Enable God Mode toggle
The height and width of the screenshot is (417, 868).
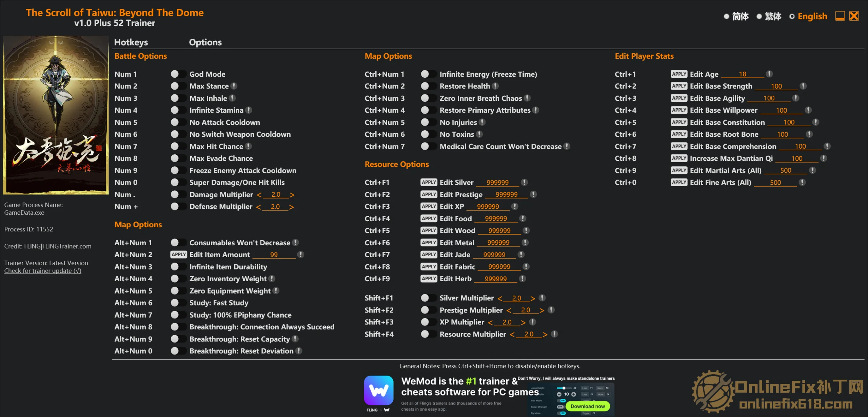(x=178, y=74)
